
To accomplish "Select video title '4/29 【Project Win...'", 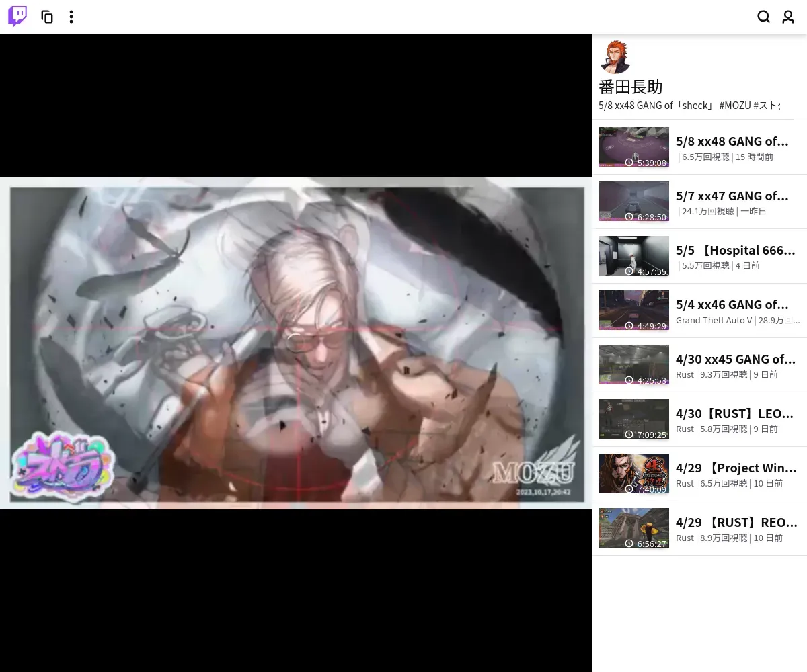I will [x=736, y=468].
